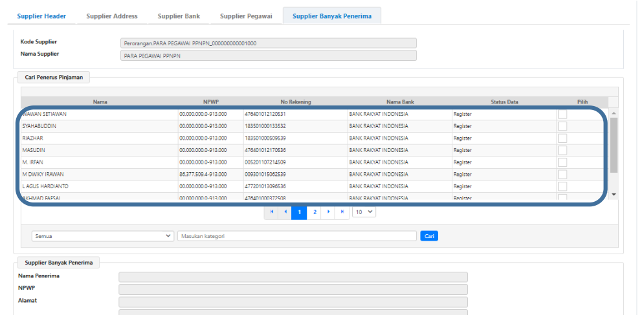Tick the Pilih checkbox for WAWAN SETIAWAN

562,114
